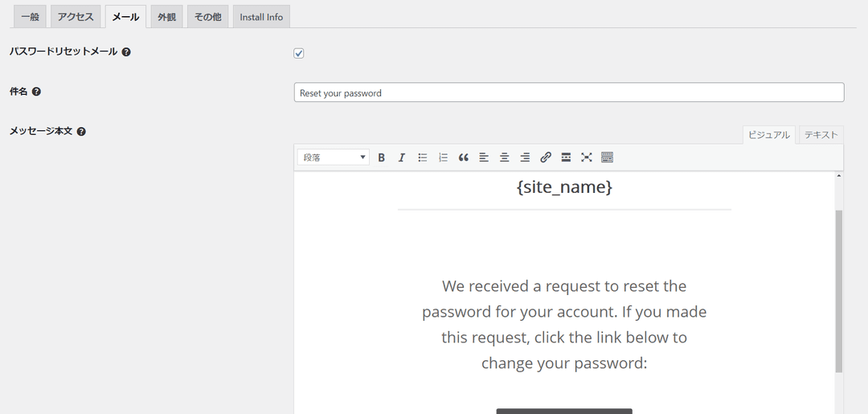868x414 pixels.
Task: Align text right
Action: tap(525, 158)
